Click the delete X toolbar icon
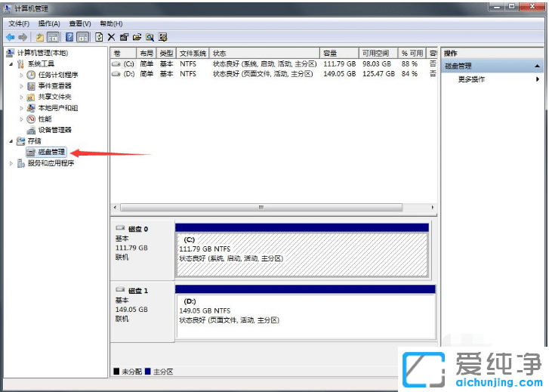The height and width of the screenshot is (392, 549). pyautogui.click(x=111, y=36)
